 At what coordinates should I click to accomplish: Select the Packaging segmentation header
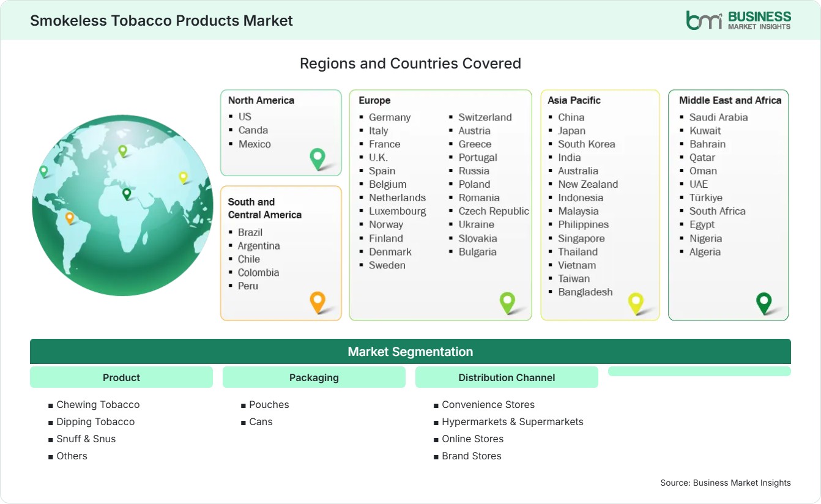314,377
